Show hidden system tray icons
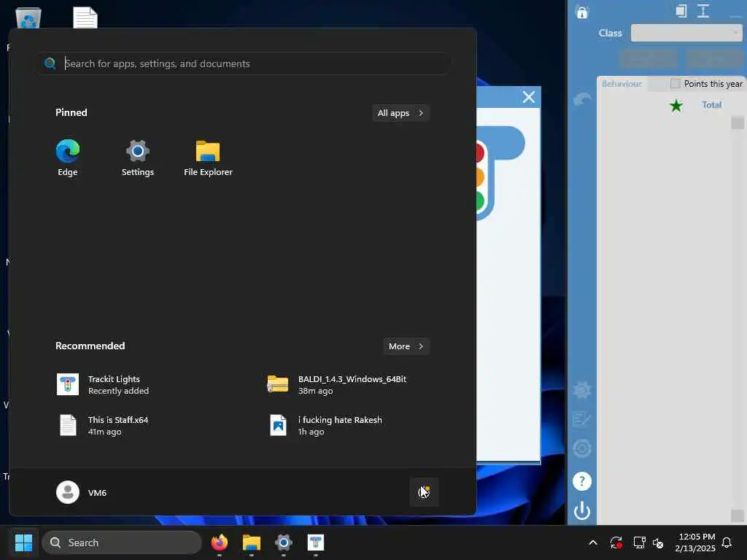Image resolution: width=747 pixels, height=560 pixels. 593,542
